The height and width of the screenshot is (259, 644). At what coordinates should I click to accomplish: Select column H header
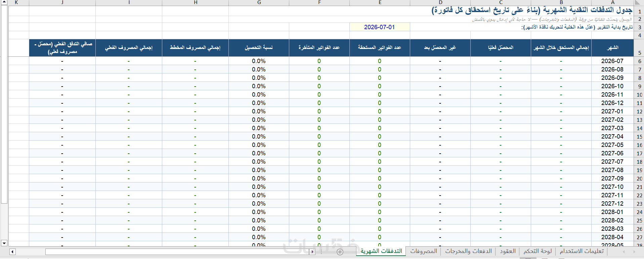pos(196,2)
